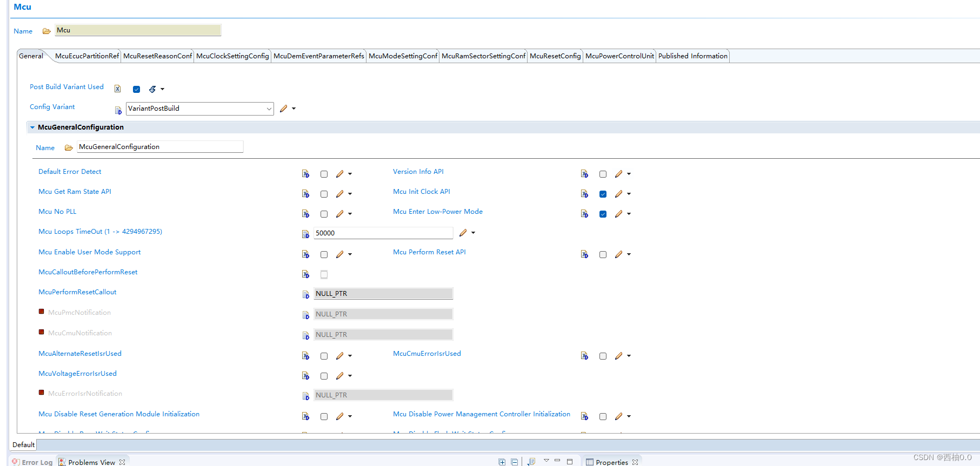The image size is (980, 466).
Task: Open the McuPowerControlUnit tab
Action: coord(619,56)
